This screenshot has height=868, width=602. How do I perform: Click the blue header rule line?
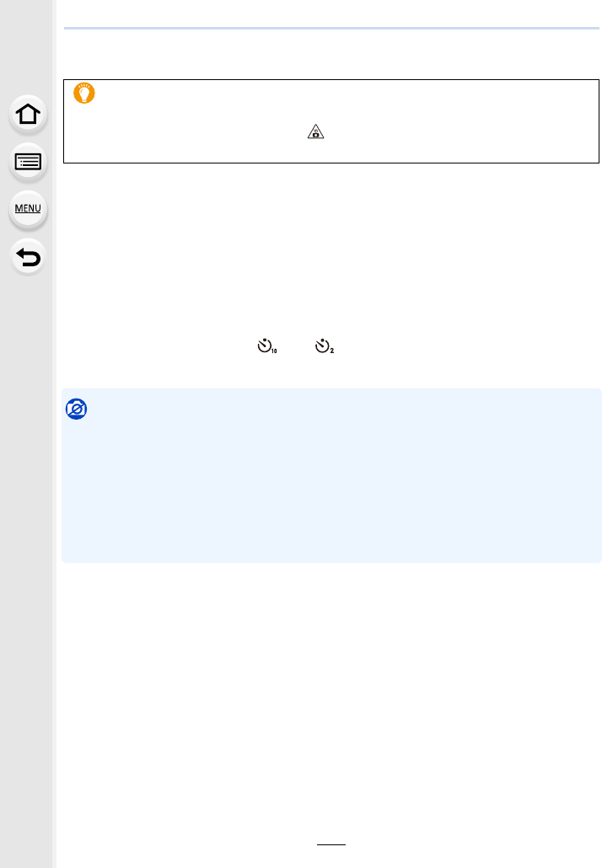pyautogui.click(x=331, y=28)
